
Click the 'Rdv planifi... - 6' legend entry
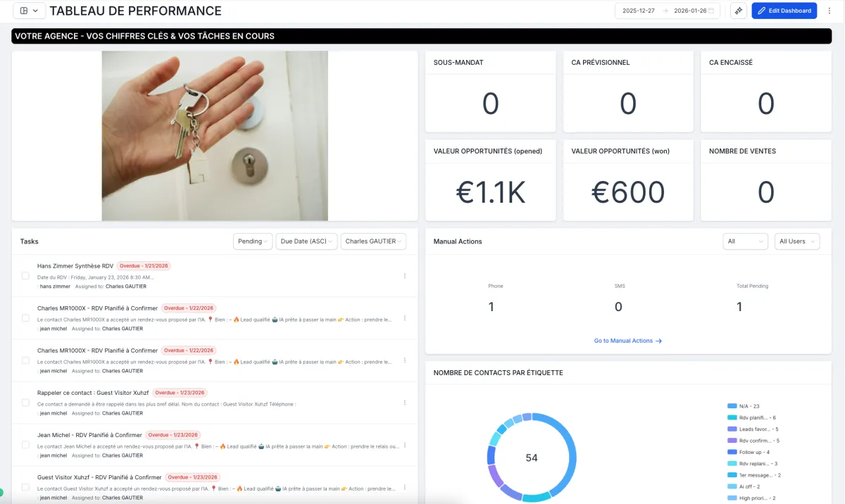click(x=752, y=417)
